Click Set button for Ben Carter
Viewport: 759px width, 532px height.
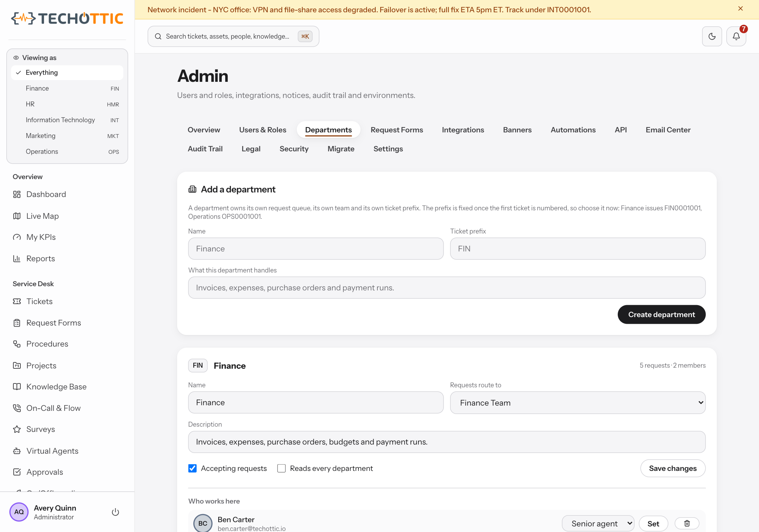point(653,524)
